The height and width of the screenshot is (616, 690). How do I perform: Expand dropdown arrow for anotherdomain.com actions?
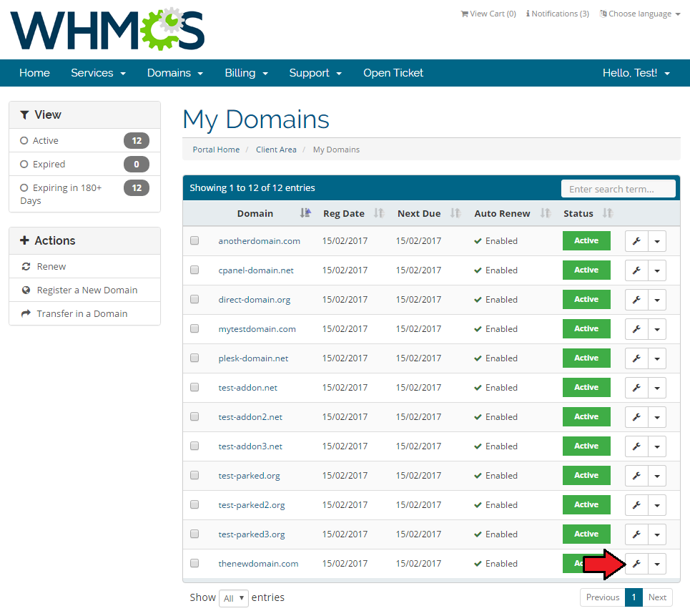657,241
